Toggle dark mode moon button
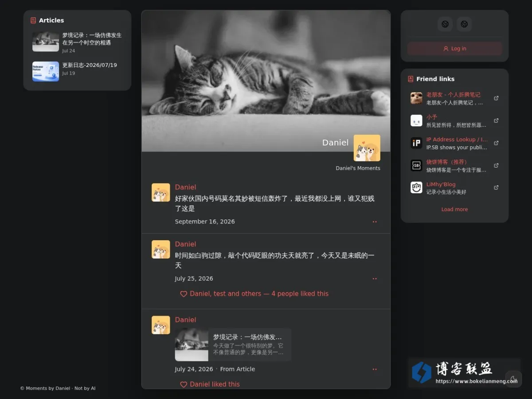The width and height of the screenshot is (532, 399). click(x=514, y=379)
